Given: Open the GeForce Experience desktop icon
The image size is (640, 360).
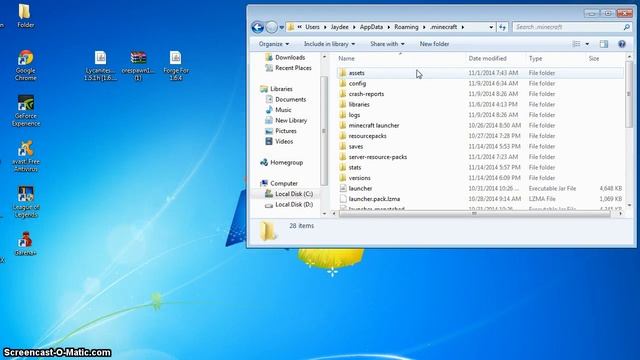Looking at the screenshot, I should pyautogui.click(x=26, y=111).
